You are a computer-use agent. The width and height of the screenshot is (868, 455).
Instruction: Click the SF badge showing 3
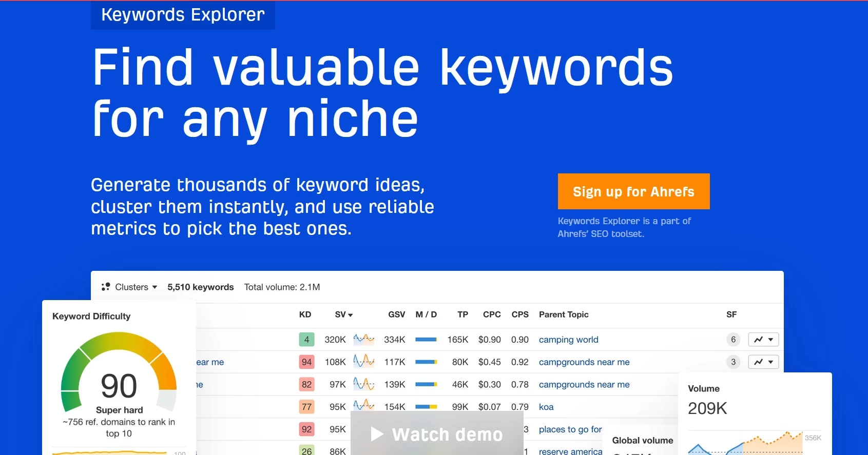click(x=733, y=362)
